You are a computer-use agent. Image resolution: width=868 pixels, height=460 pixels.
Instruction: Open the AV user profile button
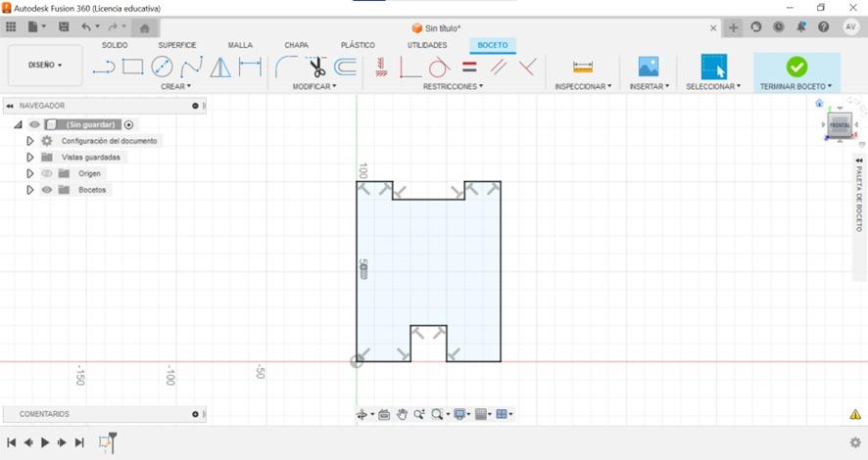pos(850,27)
